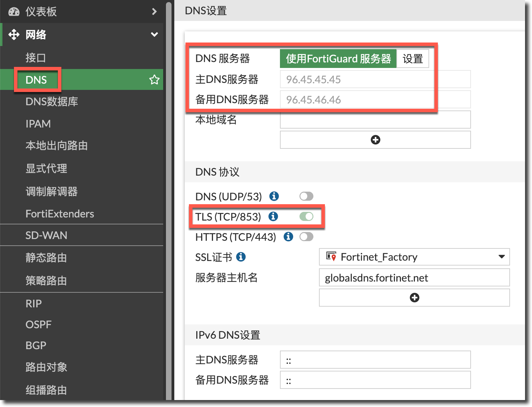
Task: Favorite the DNS menu with the star icon
Action: (x=154, y=80)
